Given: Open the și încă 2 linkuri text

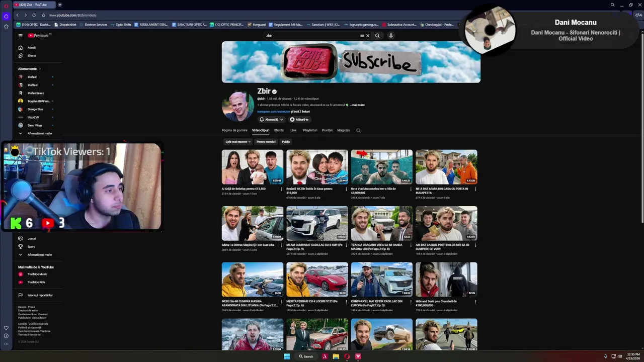Looking at the screenshot, I should (300, 111).
